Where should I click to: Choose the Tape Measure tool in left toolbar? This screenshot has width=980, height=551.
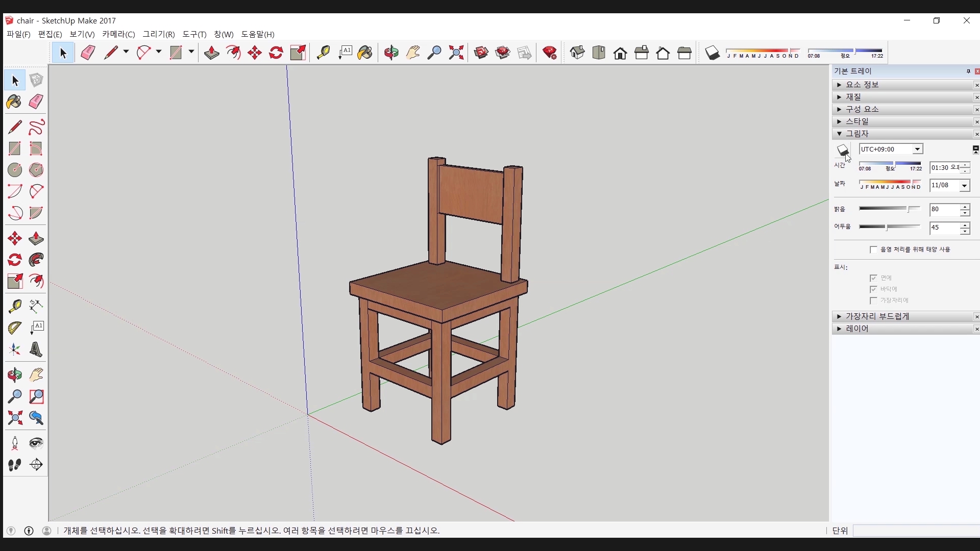pyautogui.click(x=14, y=306)
